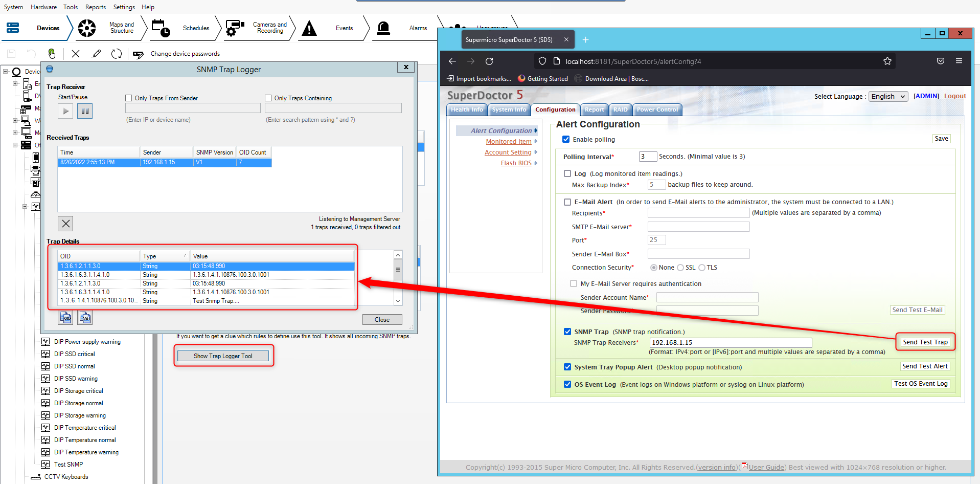This screenshot has width=980, height=484.
Task: Switch to Power Control tab
Action: coord(657,109)
